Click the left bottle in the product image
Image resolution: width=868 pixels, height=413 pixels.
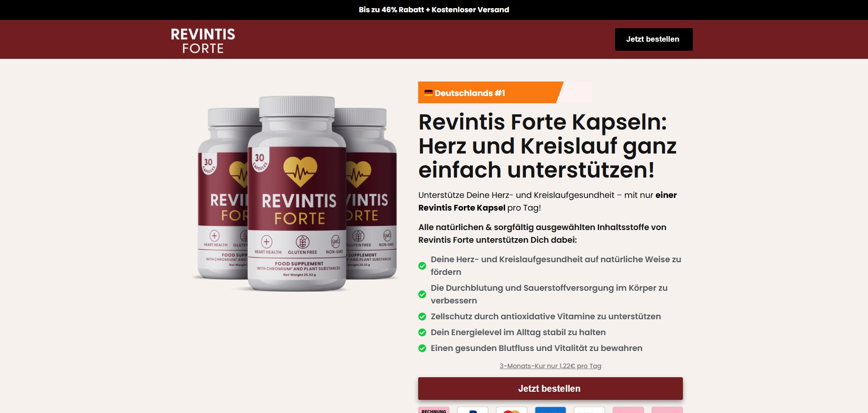pyautogui.click(x=223, y=193)
